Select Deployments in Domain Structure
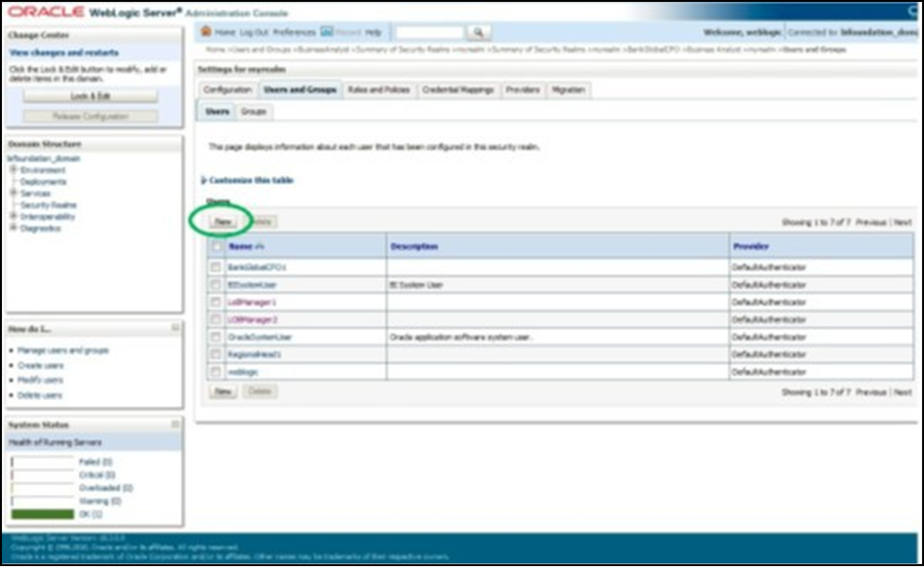 (x=43, y=181)
